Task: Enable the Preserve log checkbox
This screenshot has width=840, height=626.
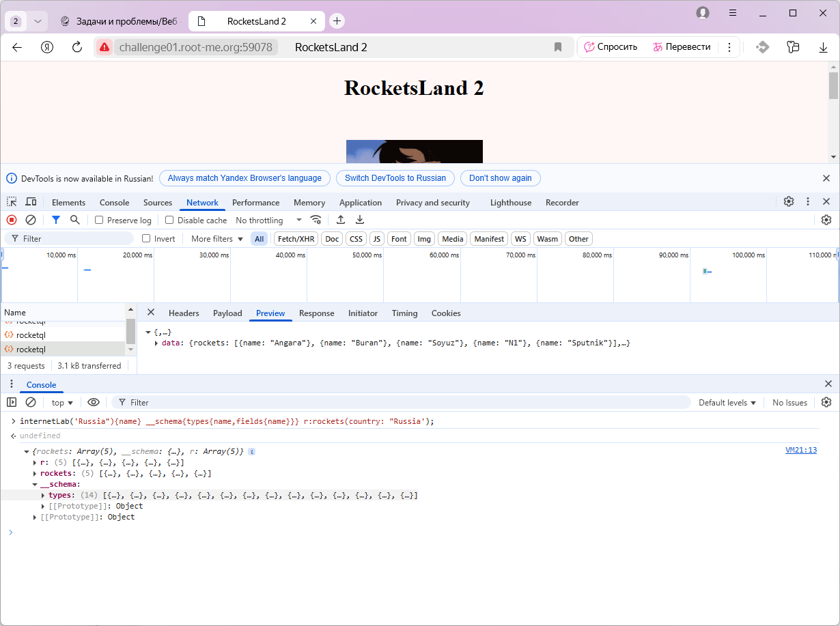Action: 99,220
